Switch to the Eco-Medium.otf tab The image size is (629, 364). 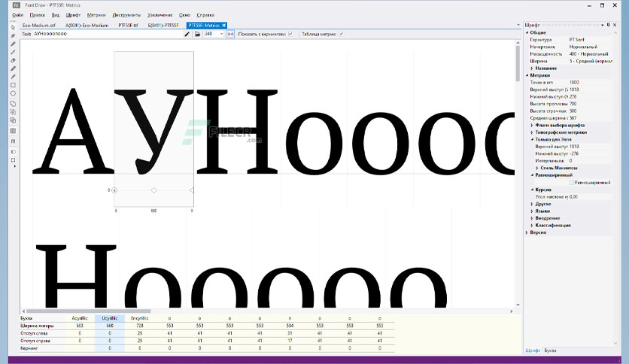(39, 26)
